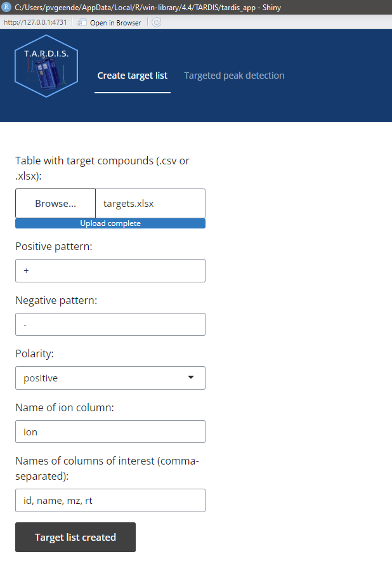Screen dimensions: 392x568
Task: Click the Open in Browser icon
Action: (x=82, y=22)
